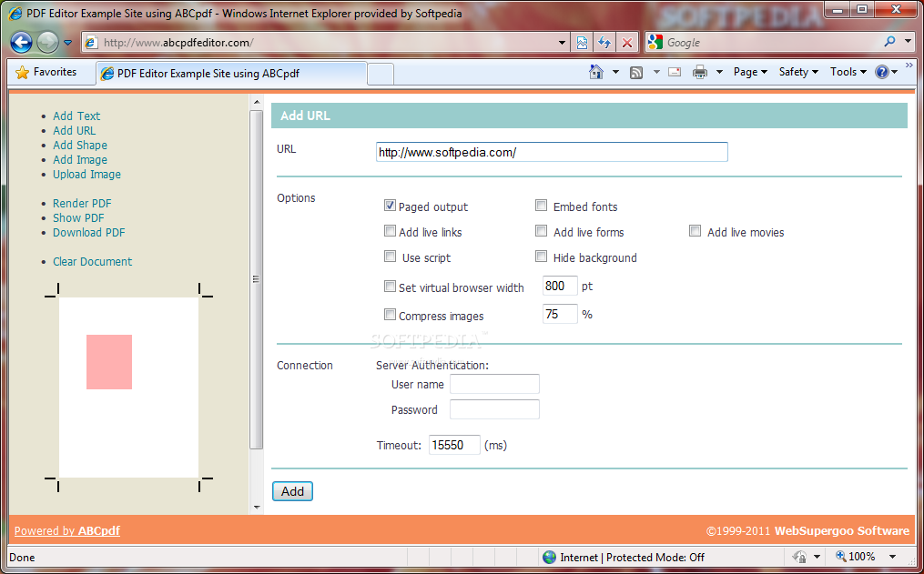The height and width of the screenshot is (574, 924).
Task: Click the pane splitter grip handle
Action: 256,279
